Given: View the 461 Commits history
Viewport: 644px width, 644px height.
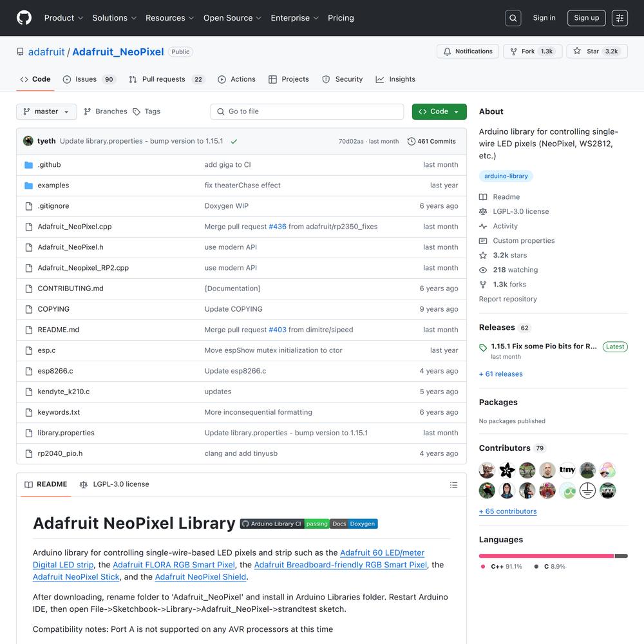Looking at the screenshot, I should 431,141.
